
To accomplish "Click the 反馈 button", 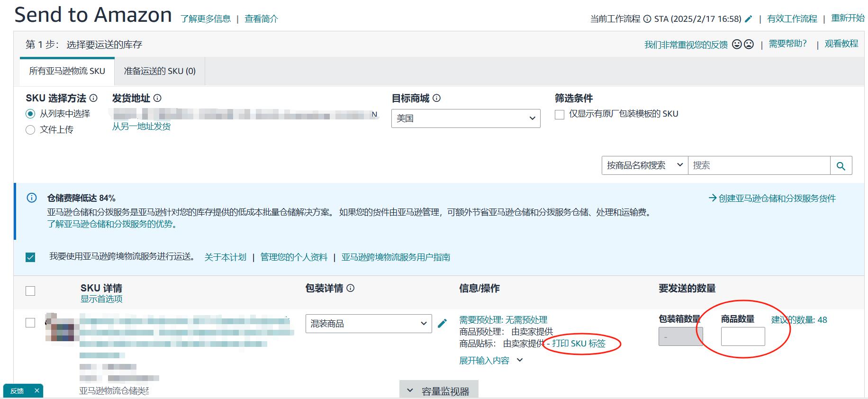I will (17, 391).
